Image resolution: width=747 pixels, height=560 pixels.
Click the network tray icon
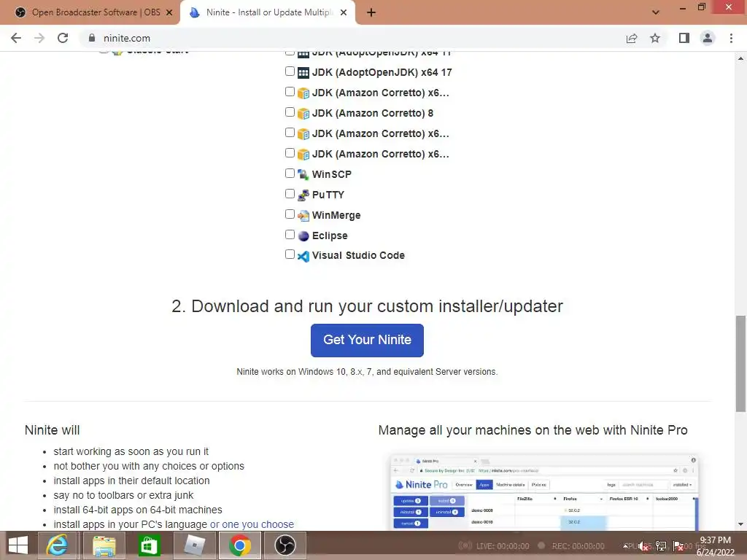[661, 546]
